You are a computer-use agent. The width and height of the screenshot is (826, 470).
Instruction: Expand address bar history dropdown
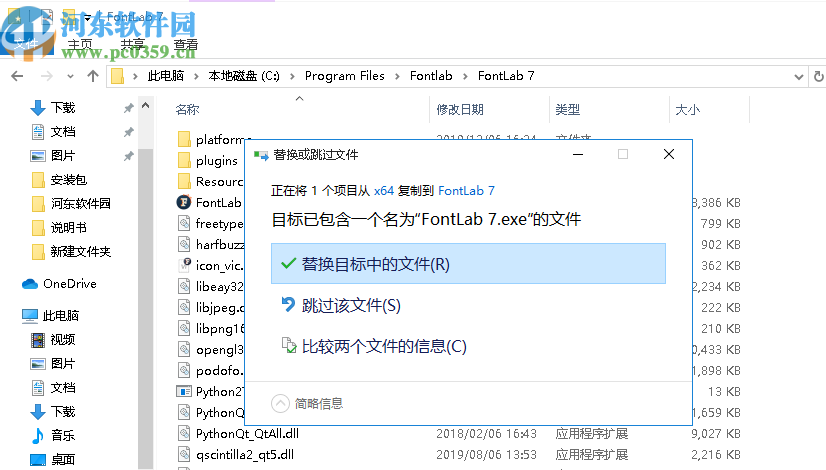(799, 77)
